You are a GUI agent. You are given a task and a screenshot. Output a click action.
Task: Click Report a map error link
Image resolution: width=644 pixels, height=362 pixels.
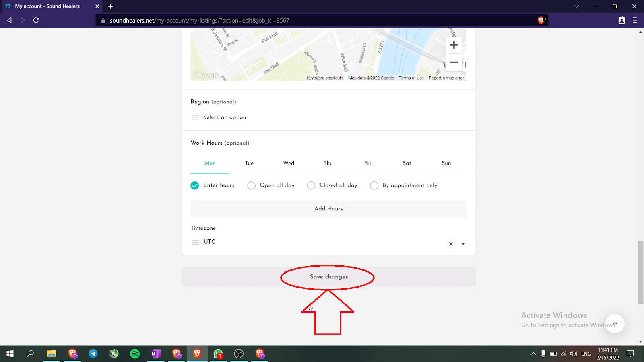pos(446,78)
